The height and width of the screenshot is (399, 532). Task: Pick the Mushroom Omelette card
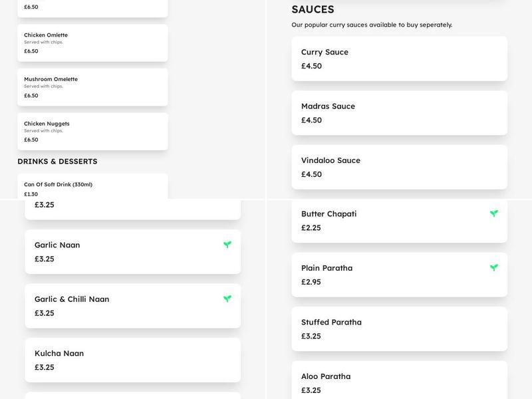(92, 87)
